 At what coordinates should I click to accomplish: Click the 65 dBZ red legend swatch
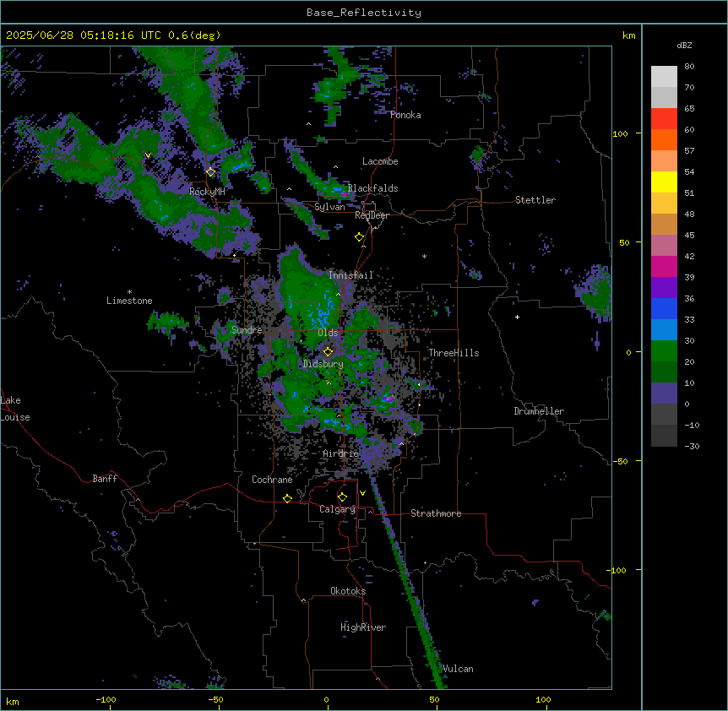(x=664, y=119)
